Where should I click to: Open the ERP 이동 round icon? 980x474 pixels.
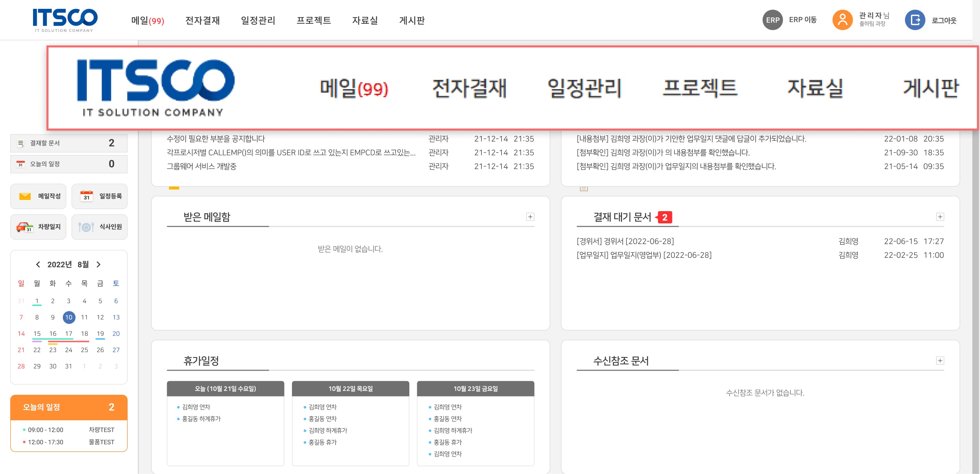tap(772, 20)
